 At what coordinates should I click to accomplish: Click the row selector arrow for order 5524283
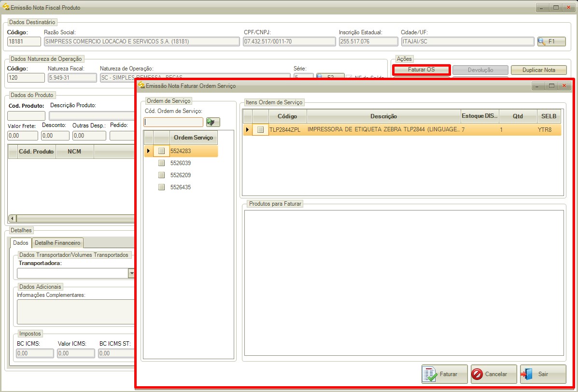[149, 151]
